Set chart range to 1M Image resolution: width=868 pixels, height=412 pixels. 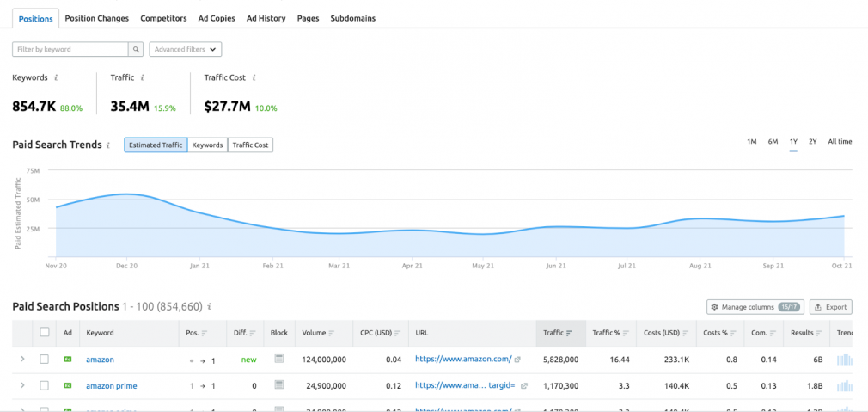[x=752, y=142]
